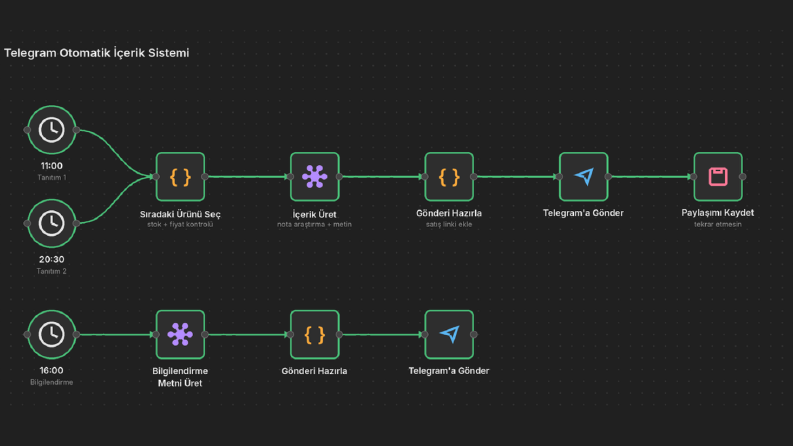Image resolution: width=793 pixels, height=446 pixels.
Task: Click the top-row Telegram'a Gönder node
Action: (x=584, y=177)
